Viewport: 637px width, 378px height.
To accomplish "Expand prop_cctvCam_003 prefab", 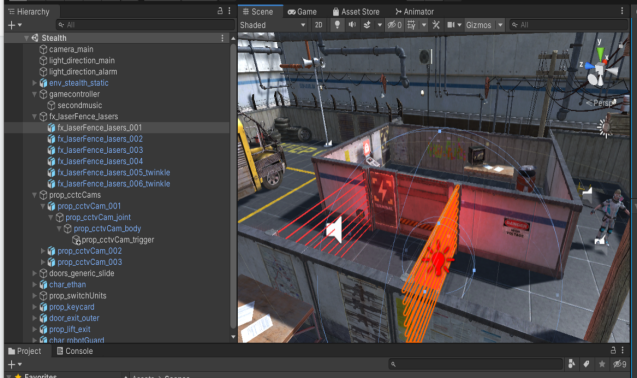I will (x=43, y=263).
